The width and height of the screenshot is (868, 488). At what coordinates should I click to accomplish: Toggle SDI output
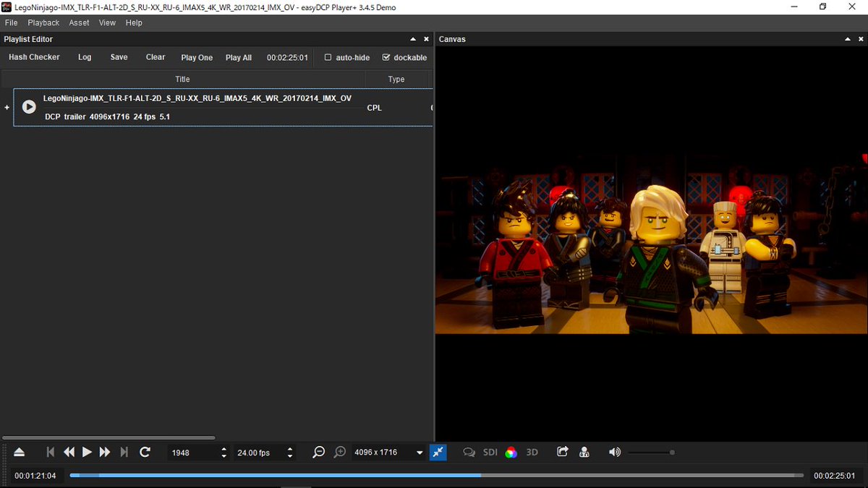click(x=490, y=453)
